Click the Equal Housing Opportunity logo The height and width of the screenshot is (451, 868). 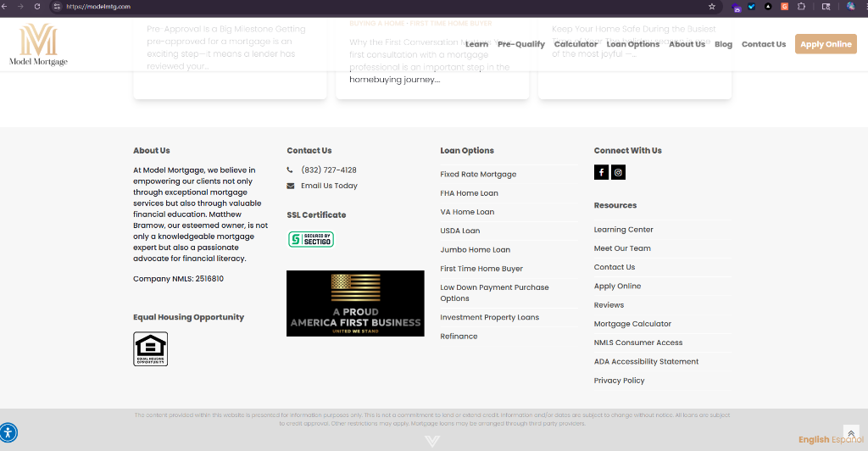coord(150,348)
